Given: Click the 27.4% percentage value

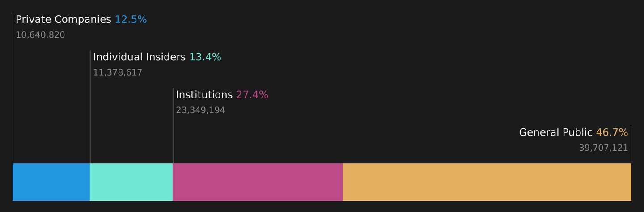Looking at the screenshot, I should [252, 95].
